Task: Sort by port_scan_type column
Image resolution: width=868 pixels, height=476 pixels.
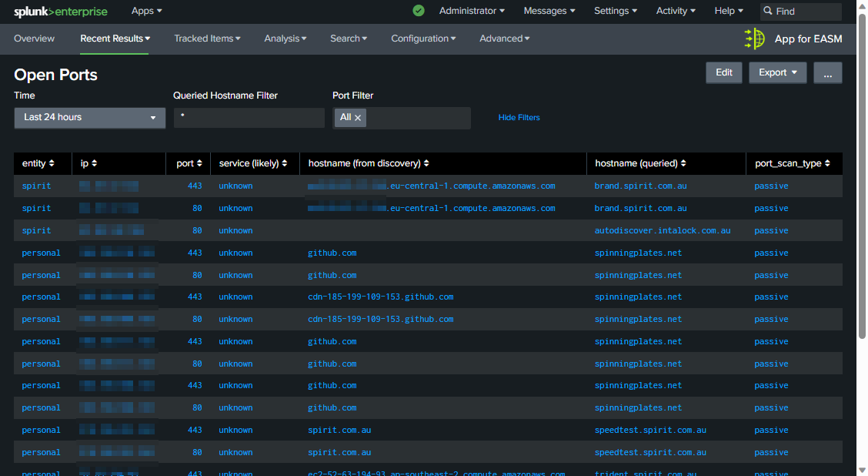Action: [x=792, y=163]
